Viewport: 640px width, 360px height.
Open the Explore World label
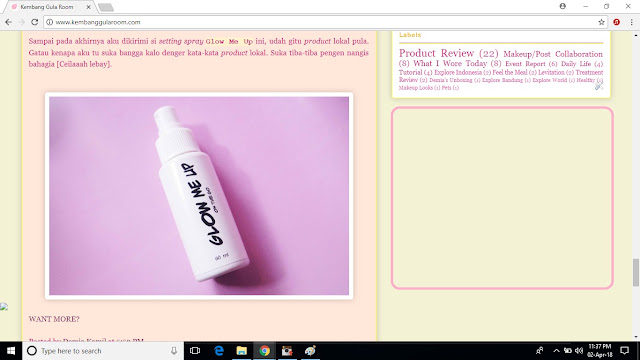549,80
